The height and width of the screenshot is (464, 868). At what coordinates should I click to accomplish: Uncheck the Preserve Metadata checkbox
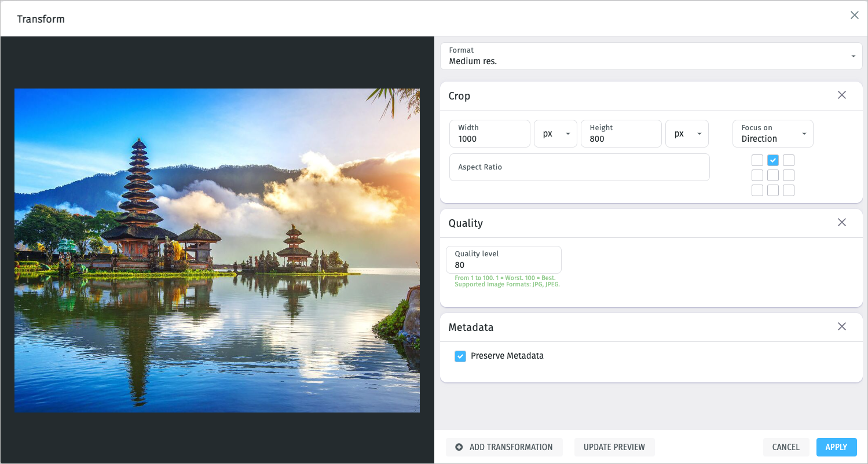tap(460, 356)
